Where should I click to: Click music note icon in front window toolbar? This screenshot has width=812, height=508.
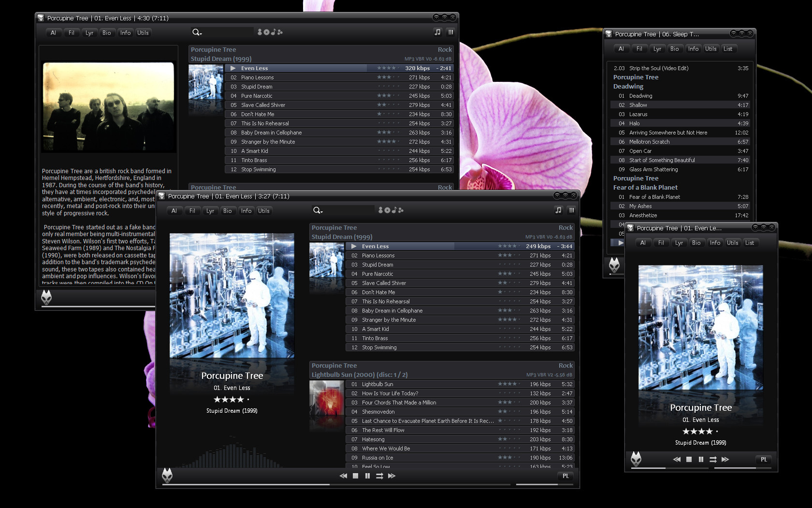coord(558,210)
